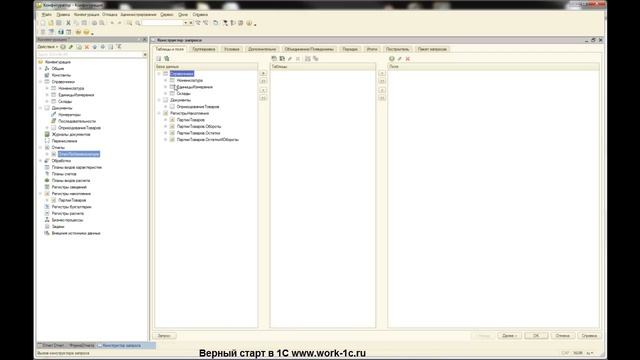Select Журналы документов in configuration tree

pos(71,134)
